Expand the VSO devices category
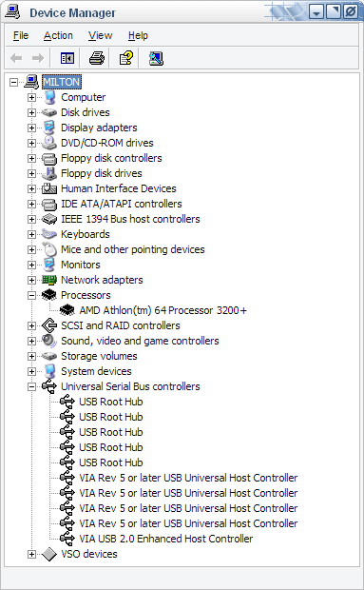 click(32, 554)
